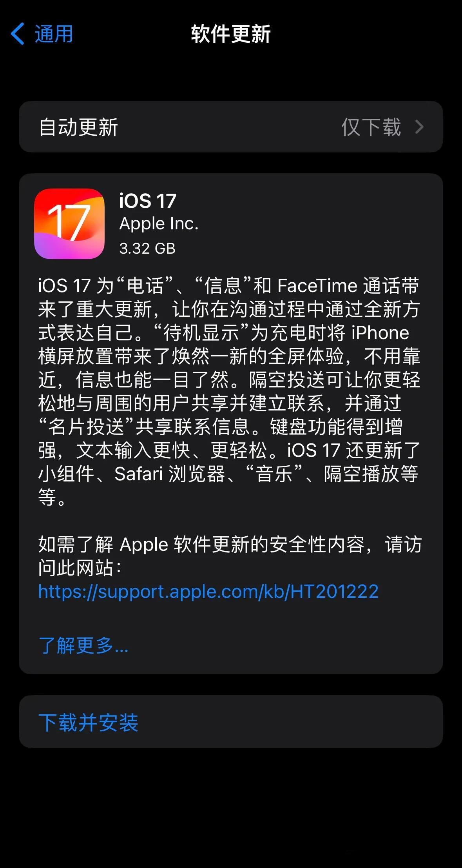Image resolution: width=462 pixels, height=868 pixels.
Task: Expand 自动更新 using its right chevron
Action: 419,127
